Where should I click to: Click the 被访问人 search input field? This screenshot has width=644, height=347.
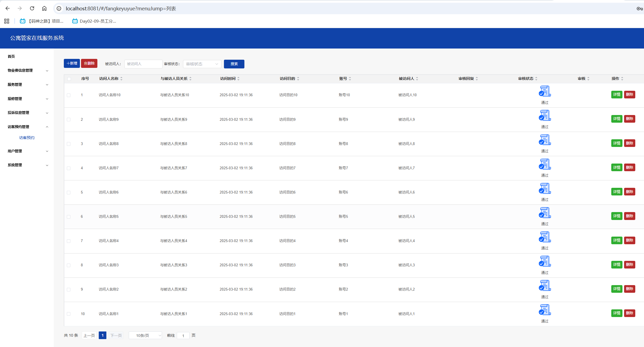[x=143, y=64]
